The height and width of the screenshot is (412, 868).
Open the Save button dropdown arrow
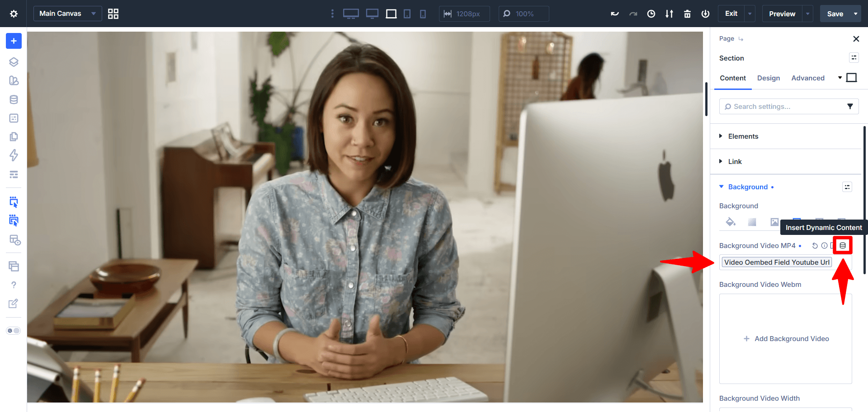coord(856,14)
